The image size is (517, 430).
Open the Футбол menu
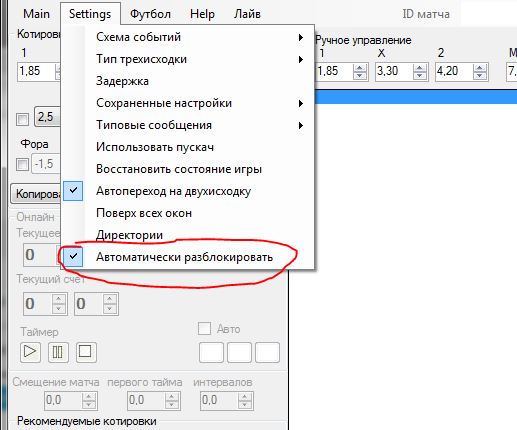(150, 14)
